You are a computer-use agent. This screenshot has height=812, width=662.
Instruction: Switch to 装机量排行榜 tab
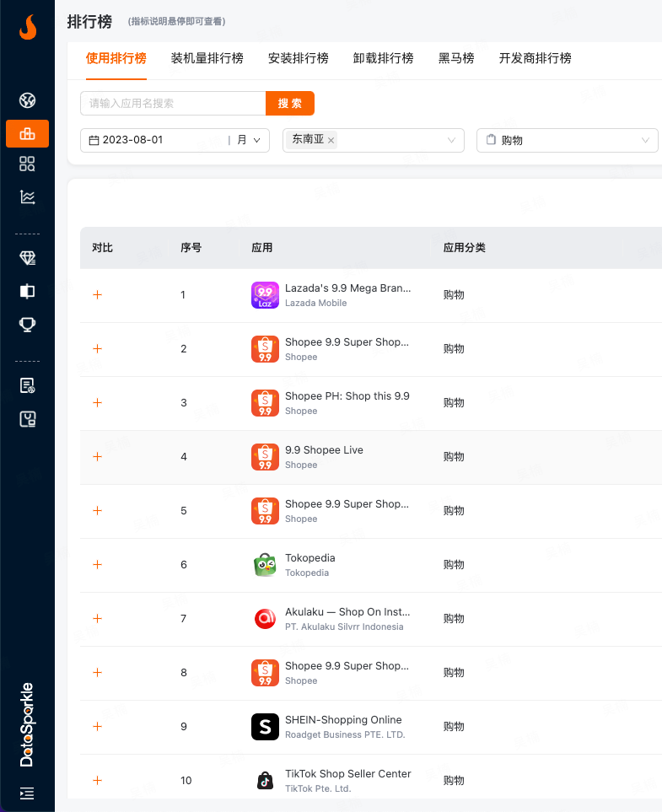207,58
